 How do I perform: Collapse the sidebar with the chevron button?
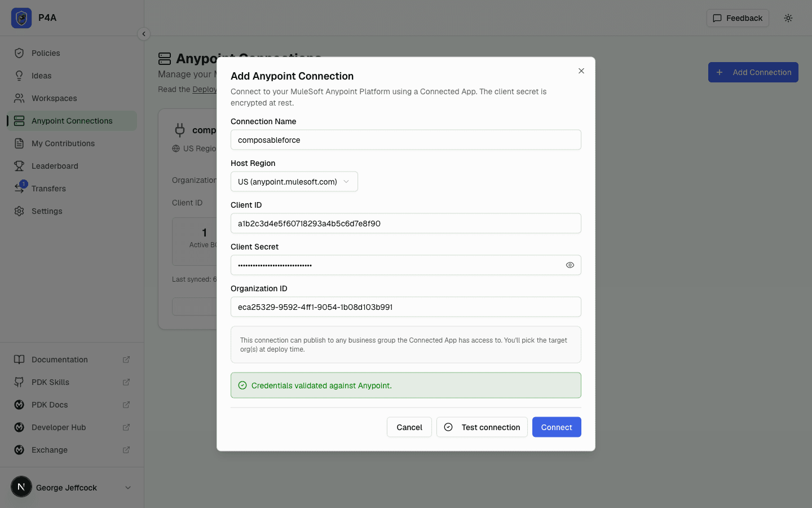[x=144, y=34]
